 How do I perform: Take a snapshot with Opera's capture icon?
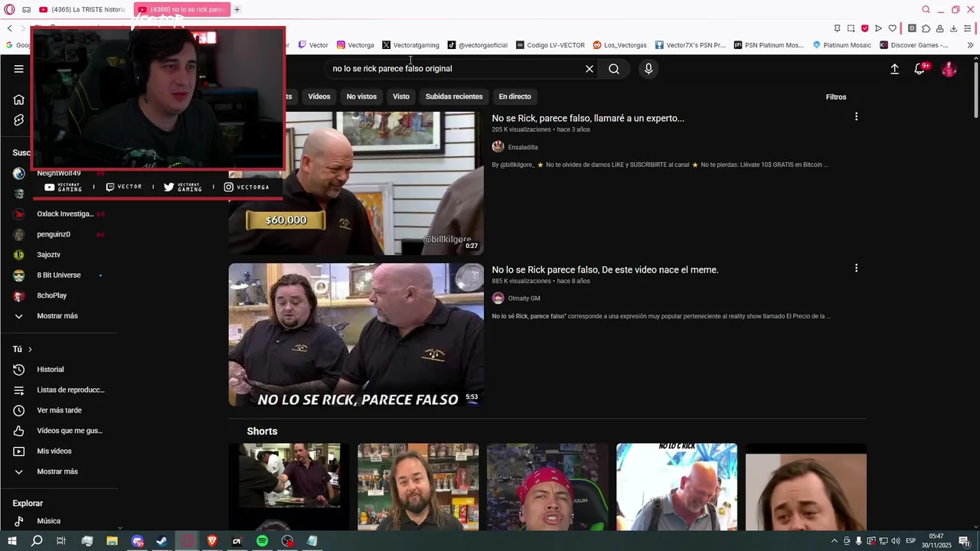click(x=851, y=28)
